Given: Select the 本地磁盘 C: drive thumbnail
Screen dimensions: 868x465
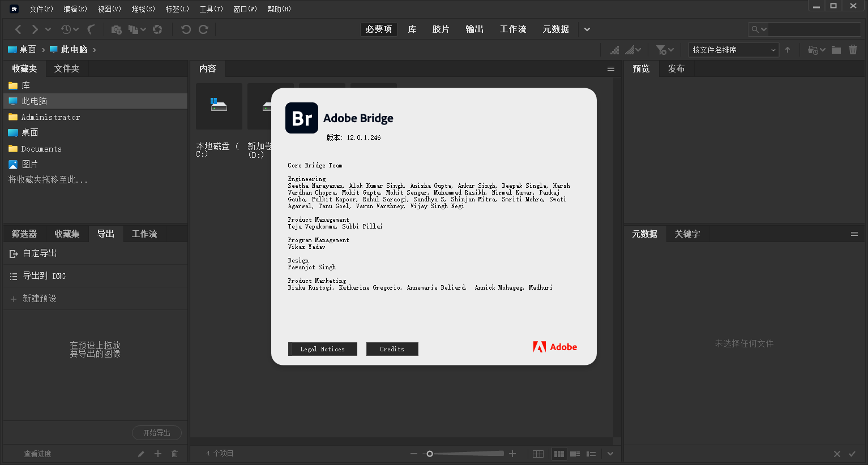Looking at the screenshot, I should (219, 106).
